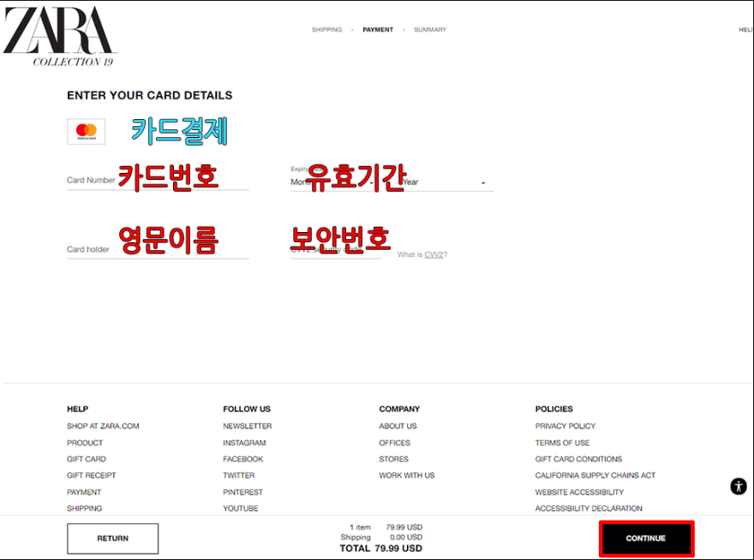754x560 pixels.
Task: Open PAYMENT help link in footer
Action: (x=84, y=492)
